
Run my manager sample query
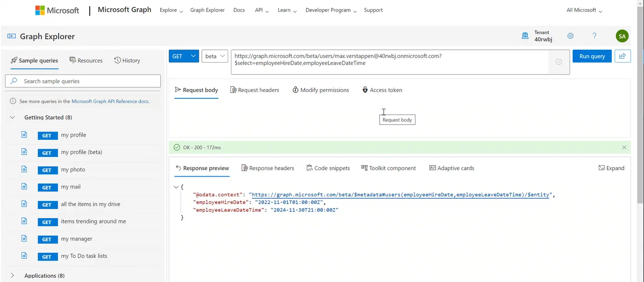click(x=77, y=239)
